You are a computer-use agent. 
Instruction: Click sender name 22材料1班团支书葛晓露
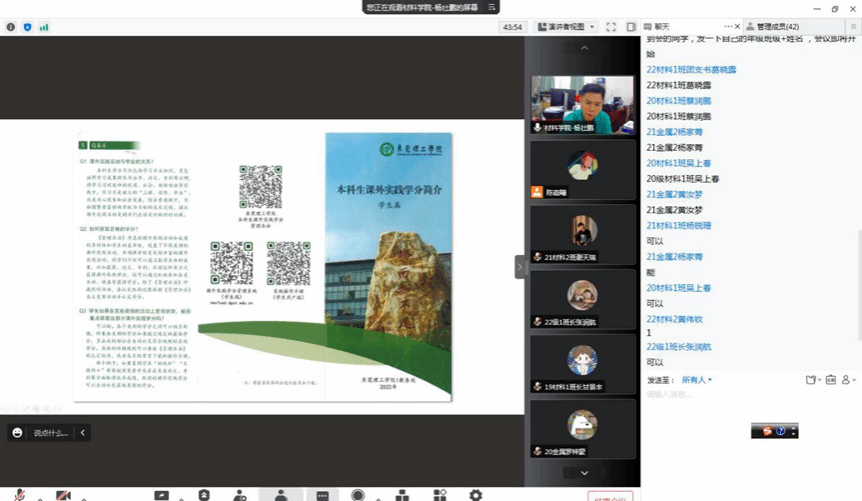click(691, 69)
